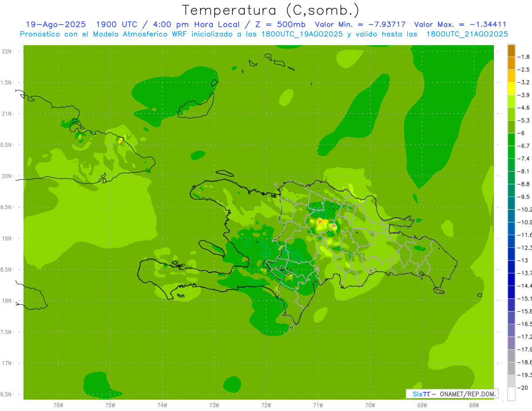The height and width of the screenshot is (411, 532).
Task: Click the teal swatch between -9.5 and -10.2
Action: tap(511, 203)
